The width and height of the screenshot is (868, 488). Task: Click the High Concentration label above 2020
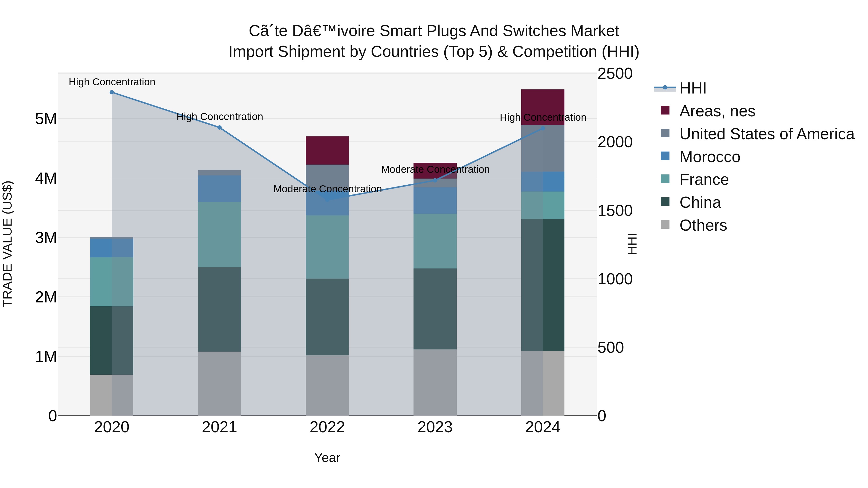(x=112, y=82)
